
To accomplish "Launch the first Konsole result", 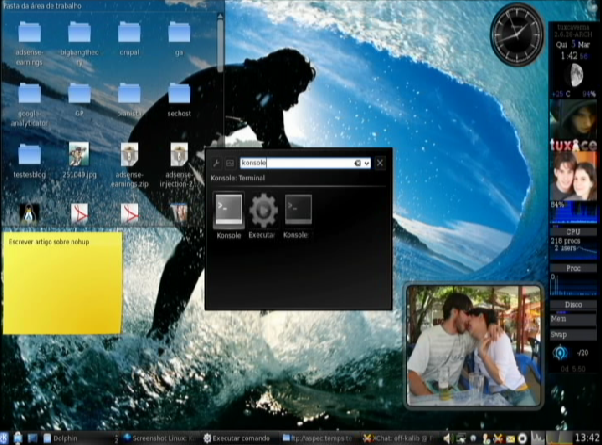I will [x=228, y=209].
